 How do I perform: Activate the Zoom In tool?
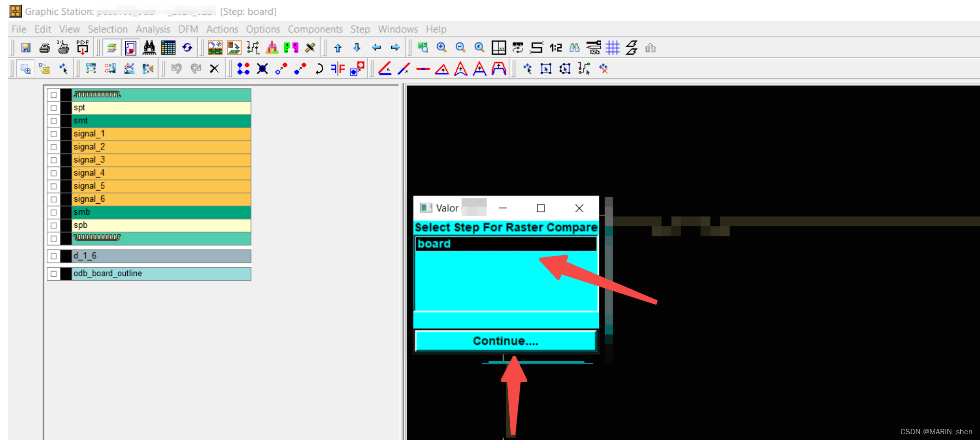coord(442,48)
